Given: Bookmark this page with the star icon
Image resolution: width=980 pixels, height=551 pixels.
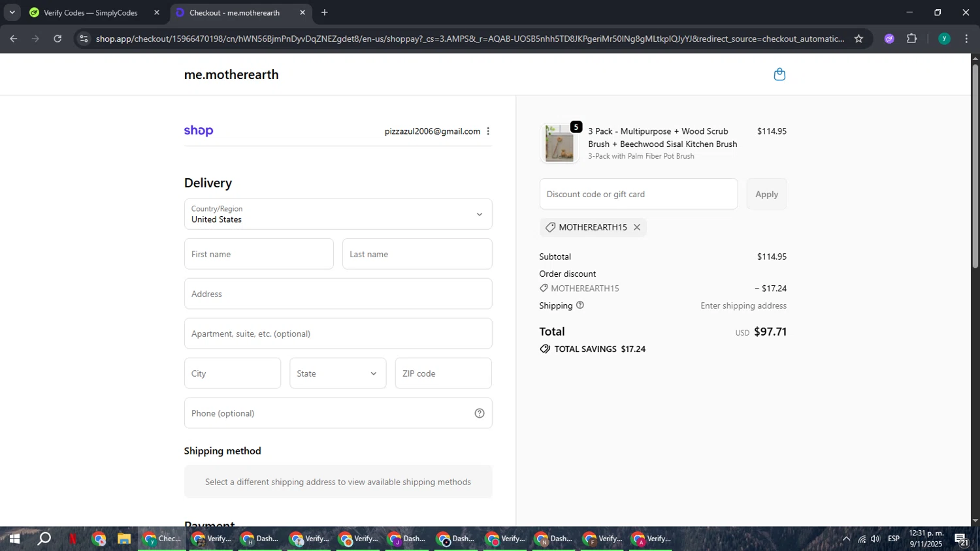Looking at the screenshot, I should [x=858, y=39].
